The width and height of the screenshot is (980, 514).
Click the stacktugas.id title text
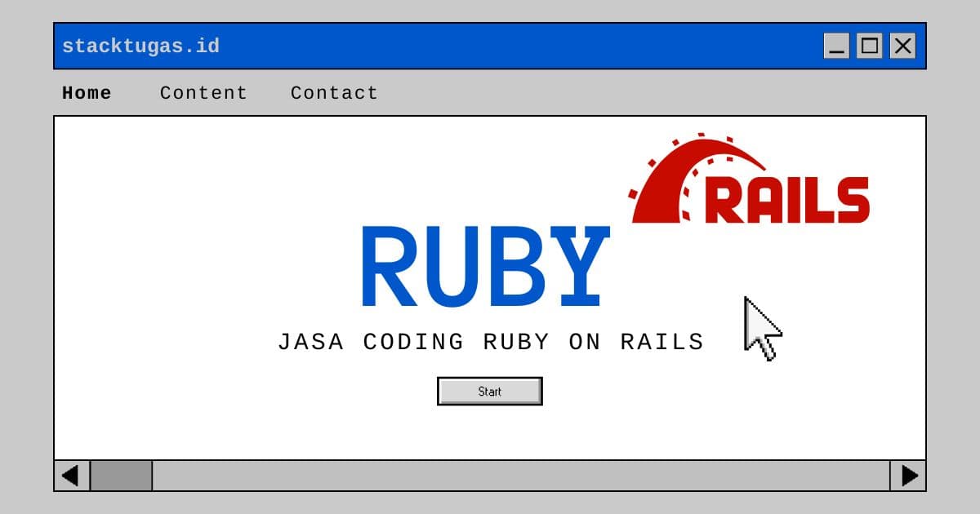tap(140, 46)
